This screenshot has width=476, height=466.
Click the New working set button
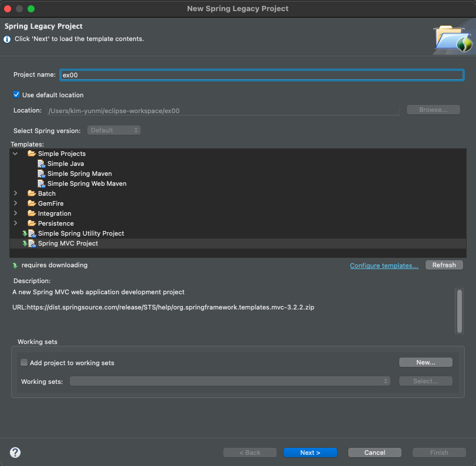coord(426,362)
